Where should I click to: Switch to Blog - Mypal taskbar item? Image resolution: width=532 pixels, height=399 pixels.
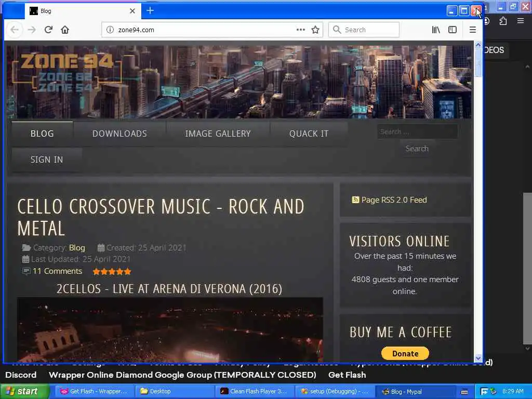[x=415, y=392]
